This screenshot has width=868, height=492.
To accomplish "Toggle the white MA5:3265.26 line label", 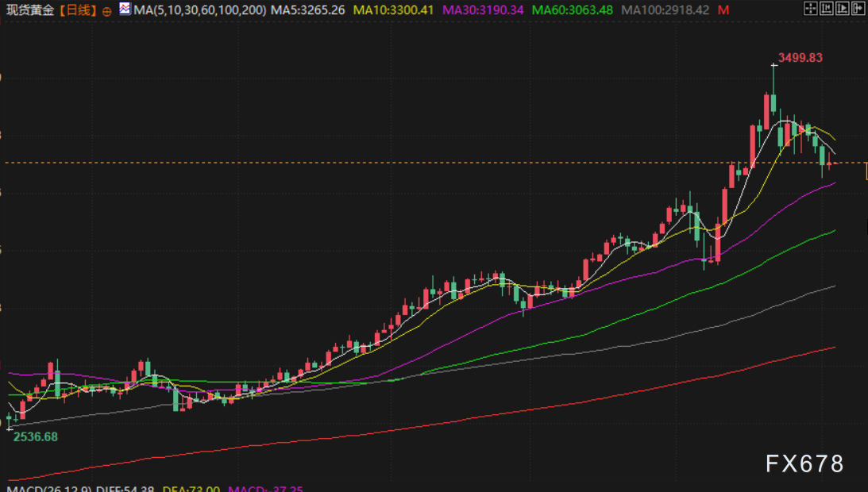I will pyautogui.click(x=307, y=10).
